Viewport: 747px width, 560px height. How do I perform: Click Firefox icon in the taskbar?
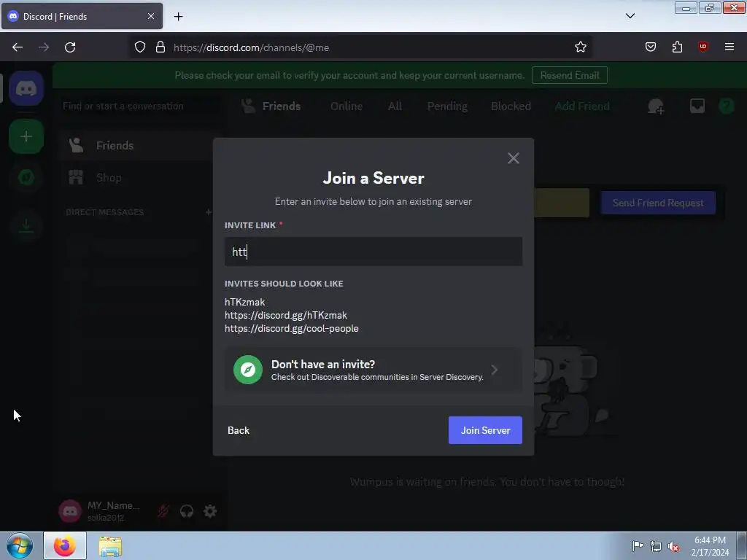click(65, 546)
